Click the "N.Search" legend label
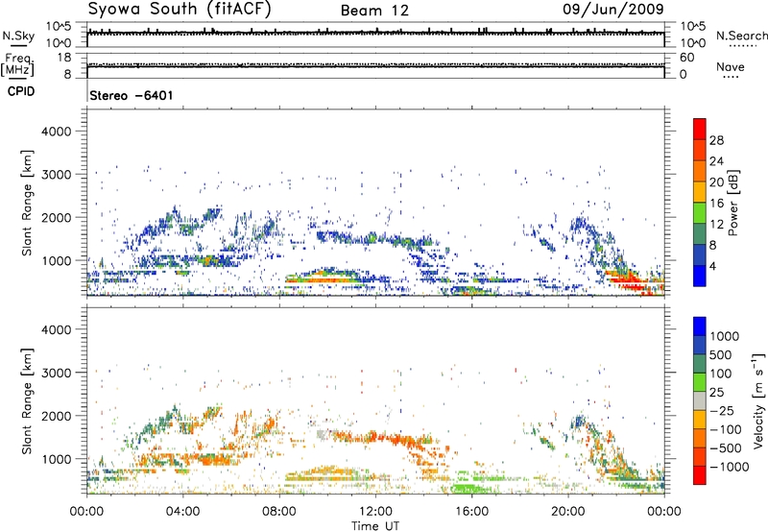The height and width of the screenshot is (532, 768). click(741, 36)
